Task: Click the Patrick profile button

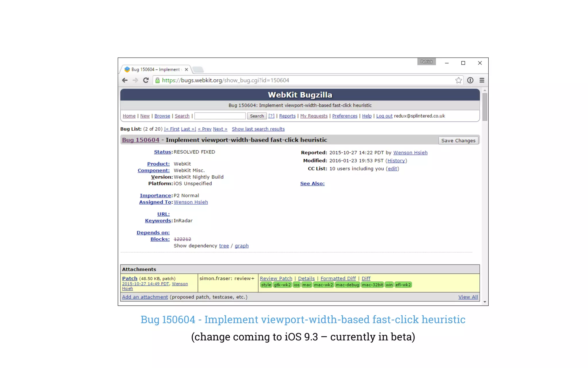Action: click(426, 62)
